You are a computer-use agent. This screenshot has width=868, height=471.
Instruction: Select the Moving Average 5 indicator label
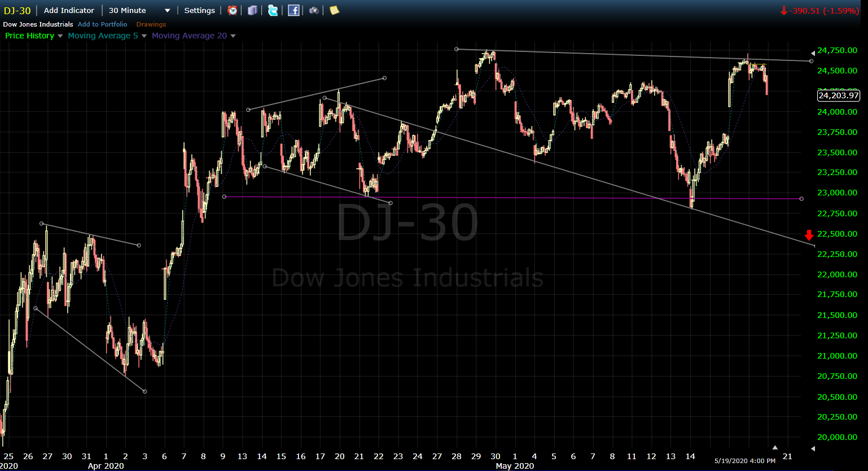pos(103,36)
